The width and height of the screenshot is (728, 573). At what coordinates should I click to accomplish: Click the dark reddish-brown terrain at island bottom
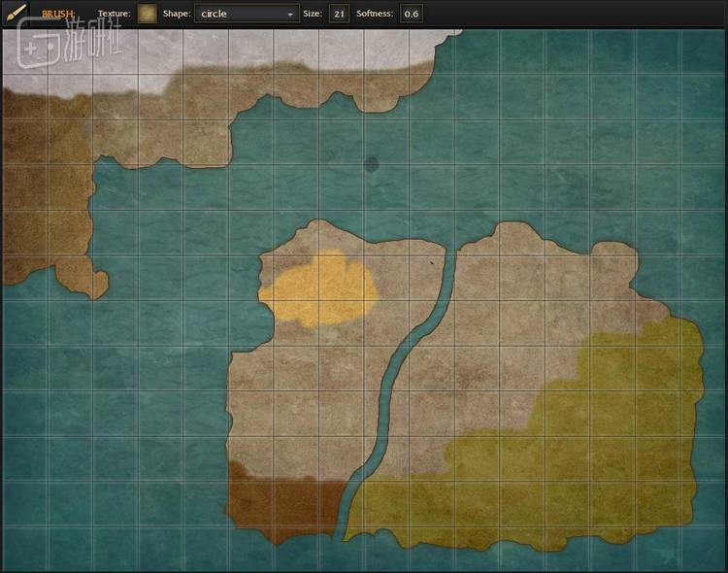coord(281,507)
